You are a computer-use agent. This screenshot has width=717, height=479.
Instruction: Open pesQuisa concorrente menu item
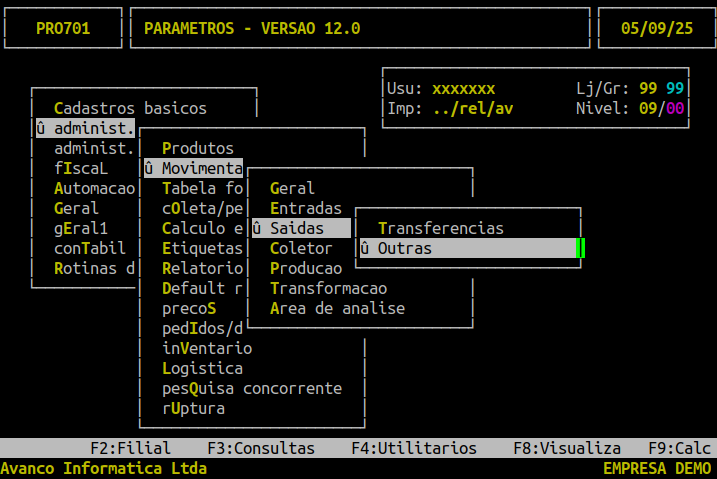[252, 389]
